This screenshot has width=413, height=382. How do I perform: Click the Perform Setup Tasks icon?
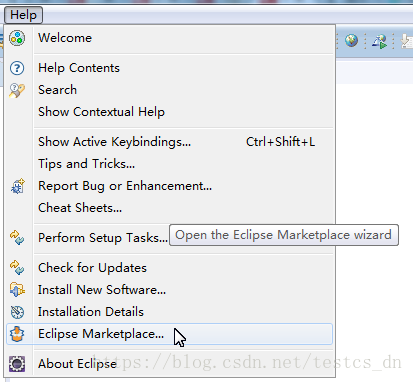[17, 238]
